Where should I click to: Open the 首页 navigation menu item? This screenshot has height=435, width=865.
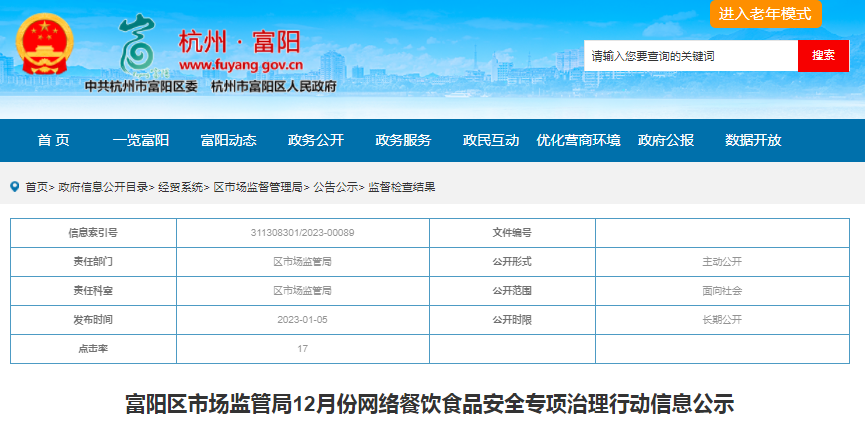coord(54,140)
